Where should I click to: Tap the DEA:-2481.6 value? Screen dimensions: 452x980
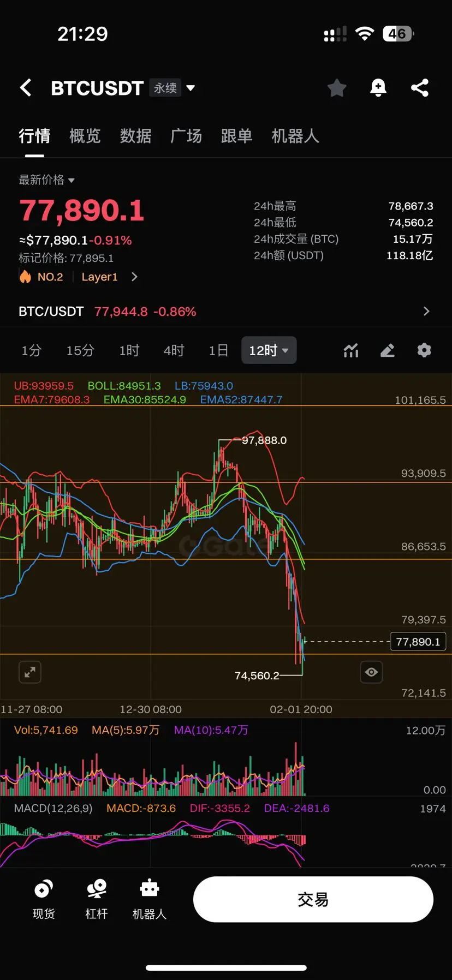point(296,808)
